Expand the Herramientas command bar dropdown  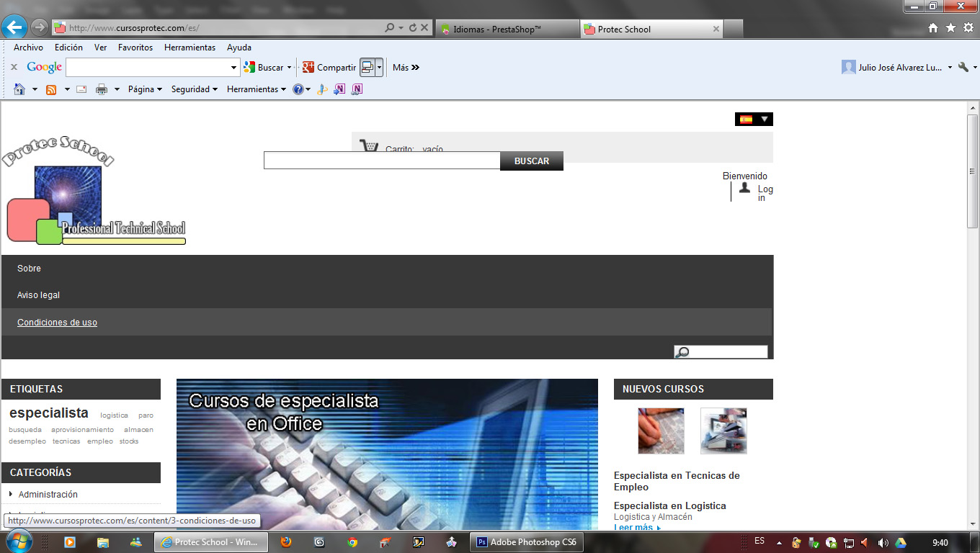257,89
